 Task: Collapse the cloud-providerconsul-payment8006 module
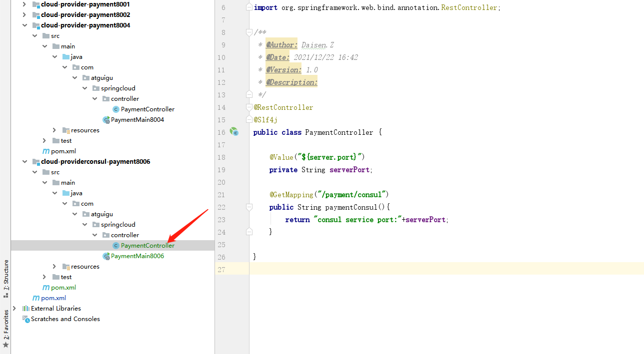pos(24,162)
